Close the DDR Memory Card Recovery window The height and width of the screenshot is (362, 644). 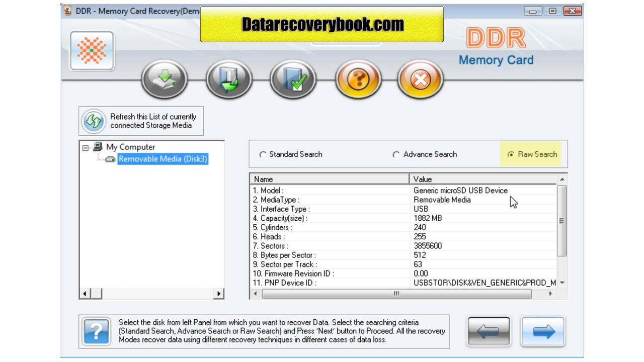572,11
